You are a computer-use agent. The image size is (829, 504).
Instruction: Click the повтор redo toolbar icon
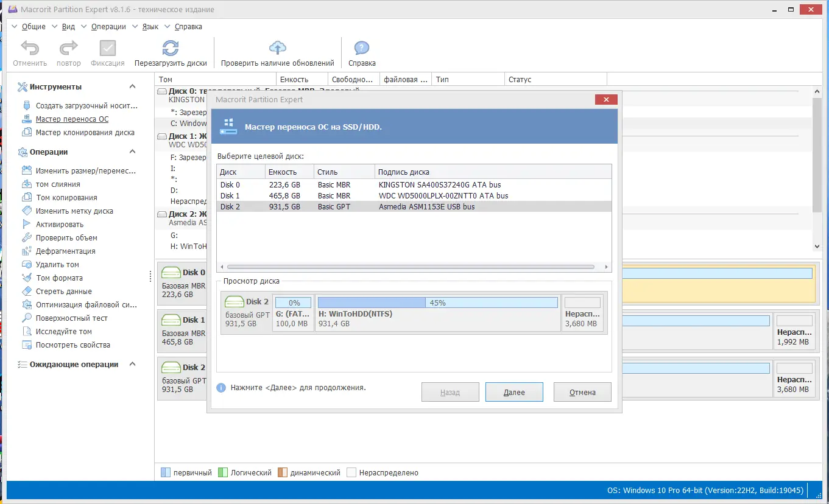tap(68, 48)
